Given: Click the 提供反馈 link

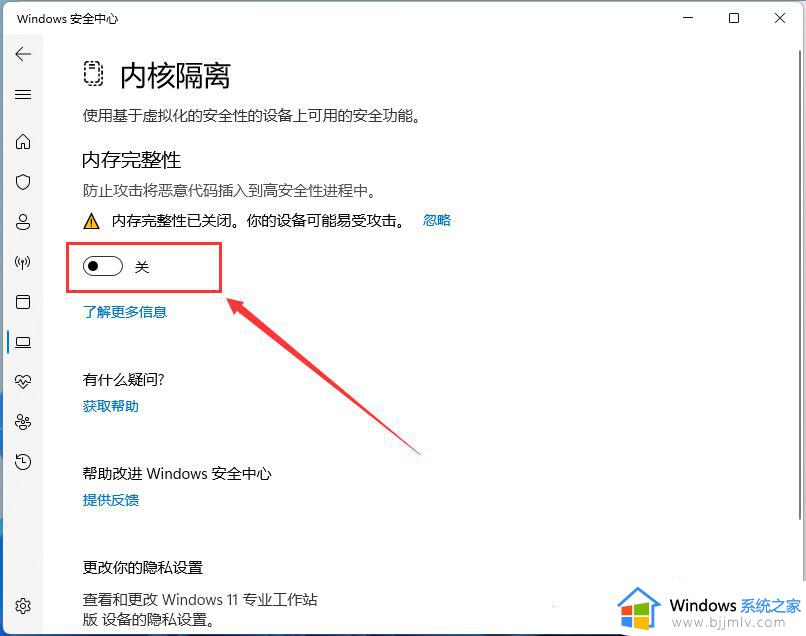Looking at the screenshot, I should coord(110,500).
